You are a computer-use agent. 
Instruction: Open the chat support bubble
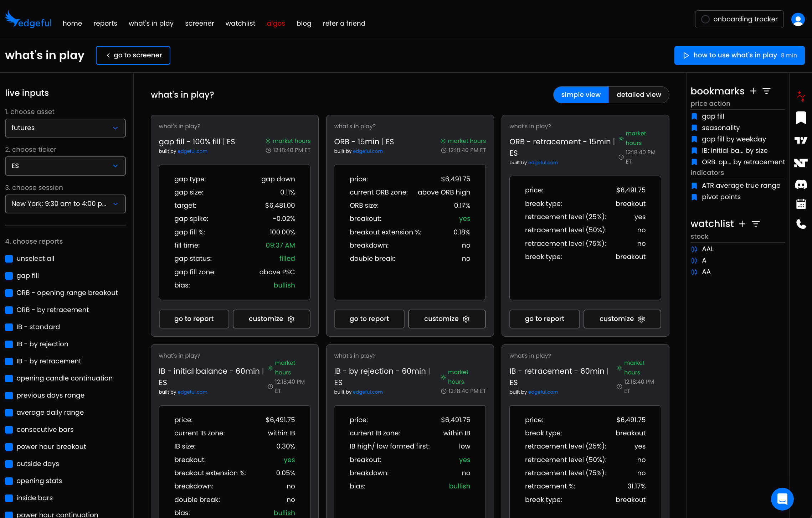tap(782, 499)
